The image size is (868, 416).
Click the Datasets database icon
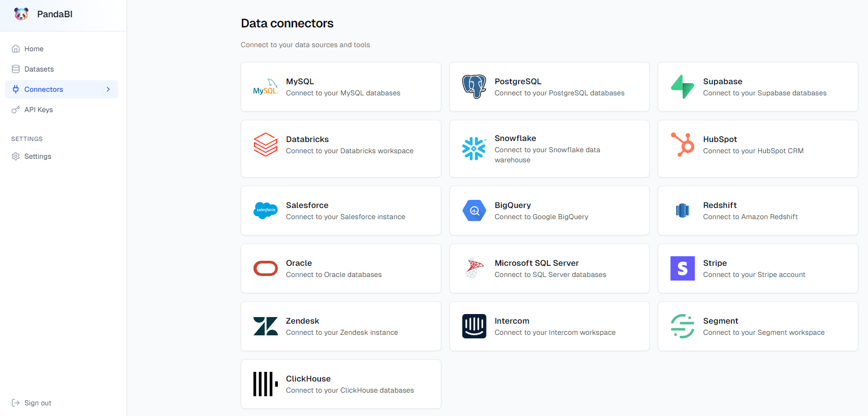click(x=16, y=69)
